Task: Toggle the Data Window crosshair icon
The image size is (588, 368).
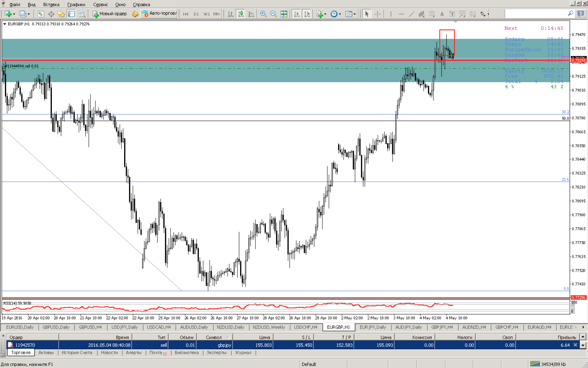Action: coord(51,14)
